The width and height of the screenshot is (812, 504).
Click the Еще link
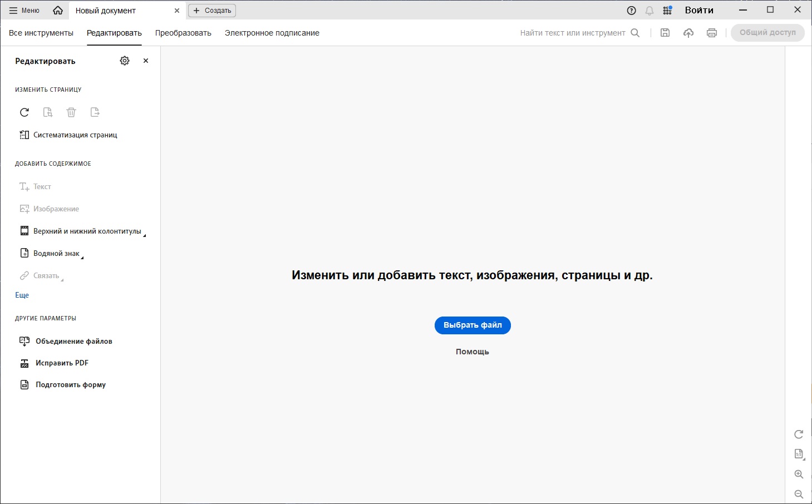[22, 295]
